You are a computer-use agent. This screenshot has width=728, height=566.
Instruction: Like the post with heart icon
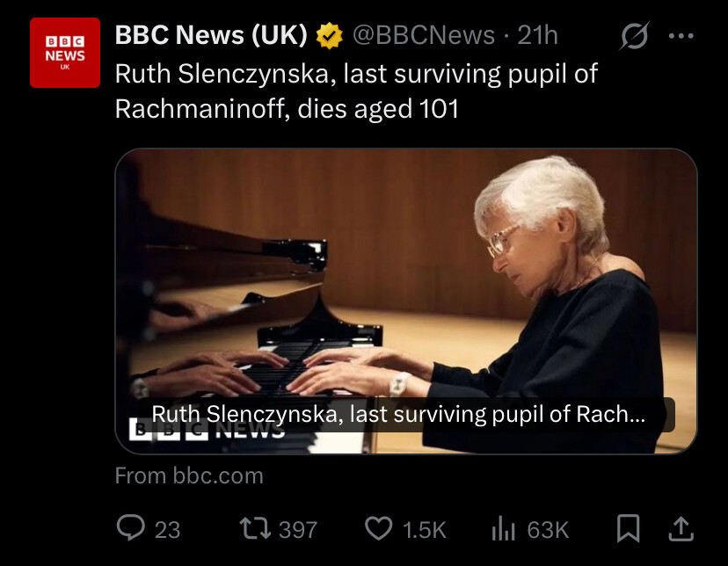378,527
